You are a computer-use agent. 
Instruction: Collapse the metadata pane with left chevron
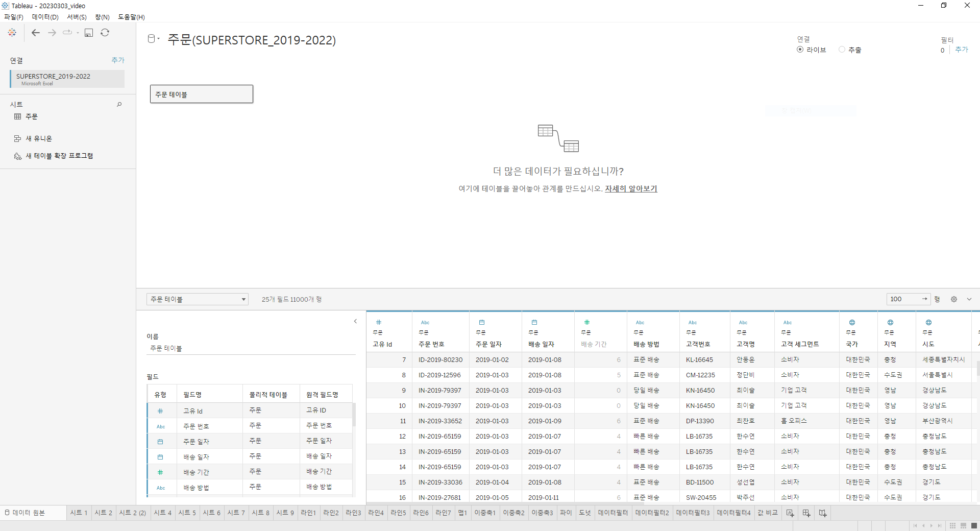[x=355, y=321]
